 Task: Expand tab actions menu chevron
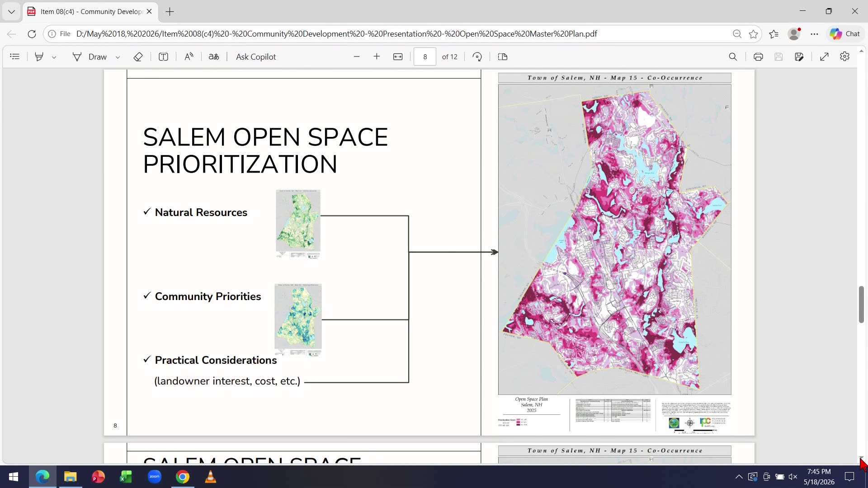click(x=11, y=12)
